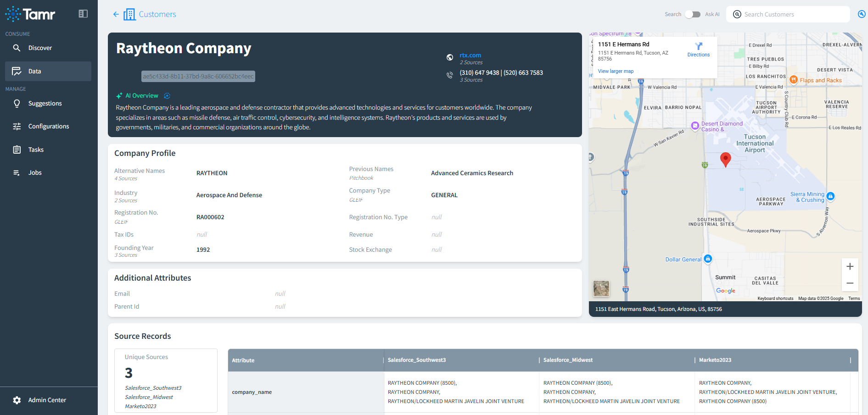The image size is (868, 415).
Task: Click the Salesforce_Midwest column header
Action: pos(617,360)
